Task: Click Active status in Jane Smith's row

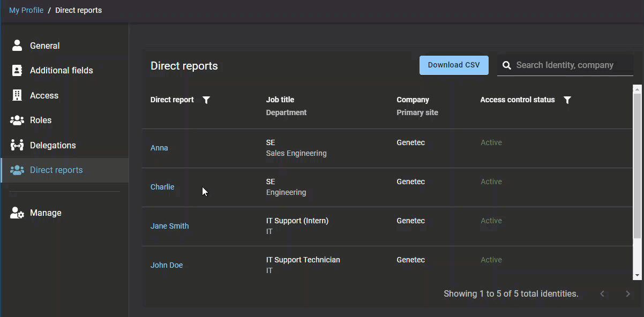Action: pos(491,221)
